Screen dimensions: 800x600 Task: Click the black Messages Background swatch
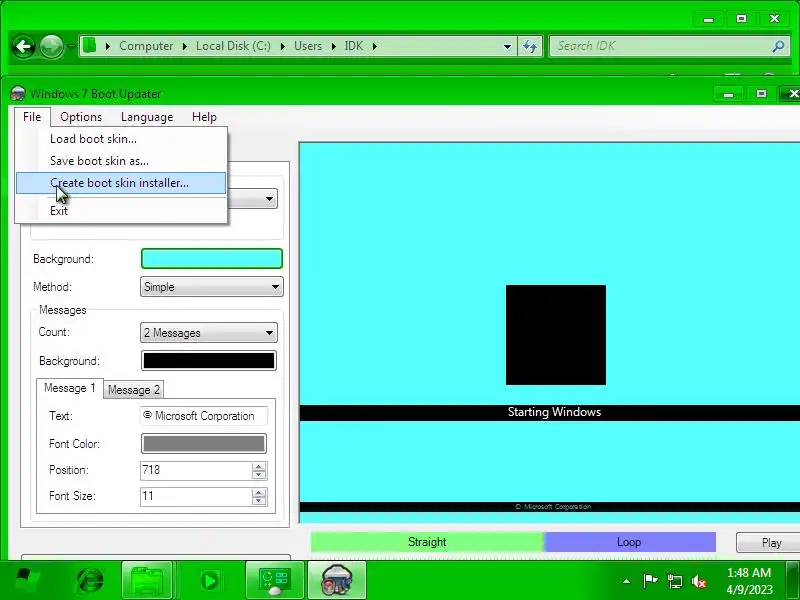209,361
